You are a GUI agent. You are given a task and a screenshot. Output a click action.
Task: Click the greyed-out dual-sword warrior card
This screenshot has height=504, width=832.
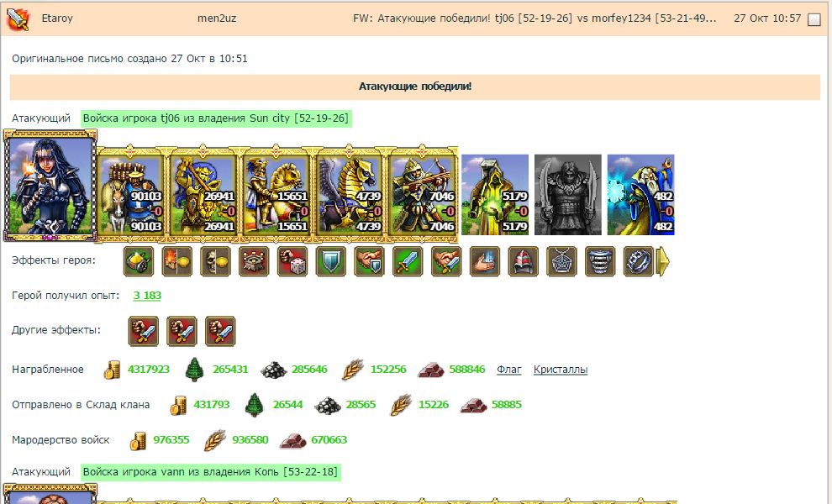(x=568, y=195)
